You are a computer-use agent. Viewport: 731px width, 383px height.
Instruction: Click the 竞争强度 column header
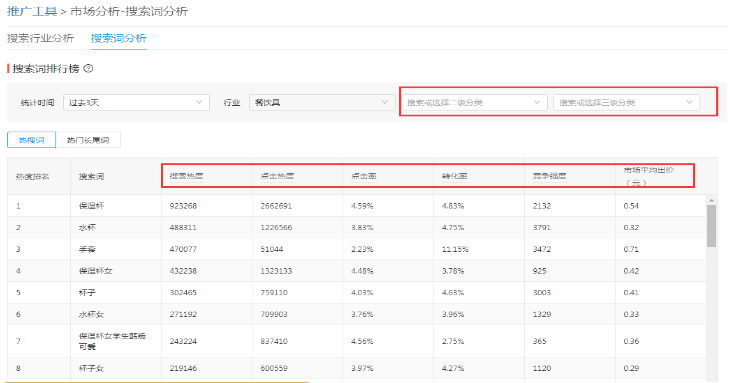point(550,176)
